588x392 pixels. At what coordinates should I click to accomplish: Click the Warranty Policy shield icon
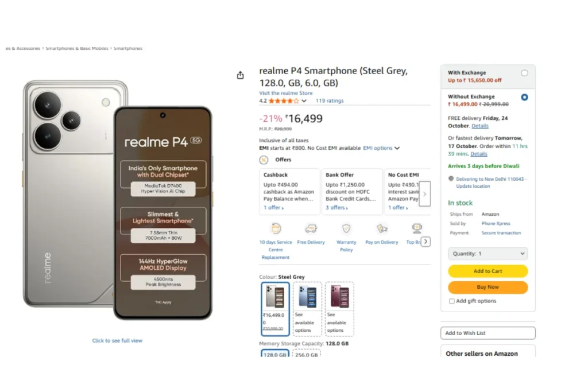tap(346, 228)
